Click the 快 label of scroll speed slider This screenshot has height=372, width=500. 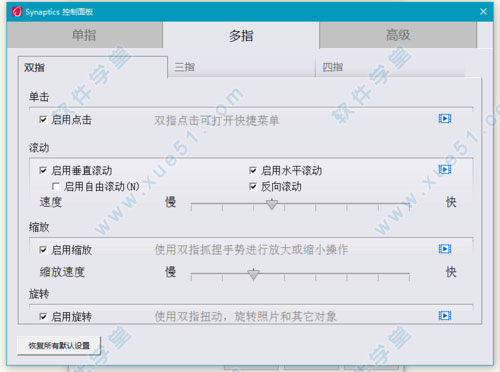[x=451, y=202]
